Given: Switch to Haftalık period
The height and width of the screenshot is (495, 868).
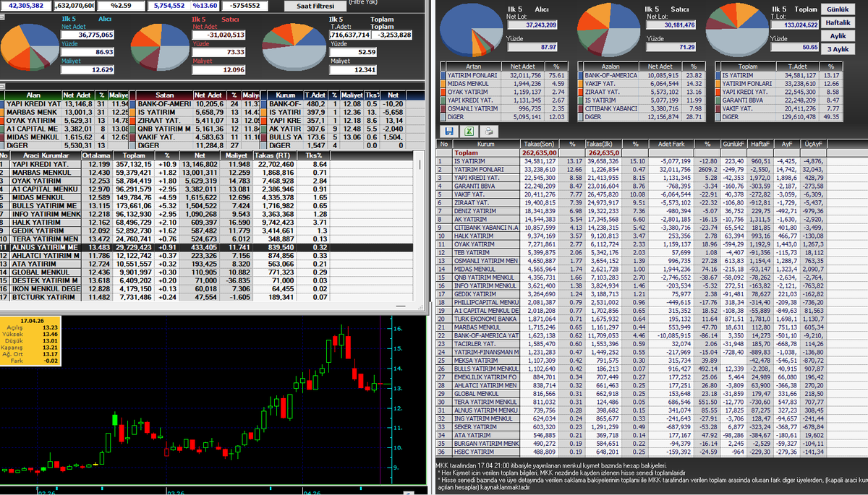Looking at the screenshot, I should [837, 22].
